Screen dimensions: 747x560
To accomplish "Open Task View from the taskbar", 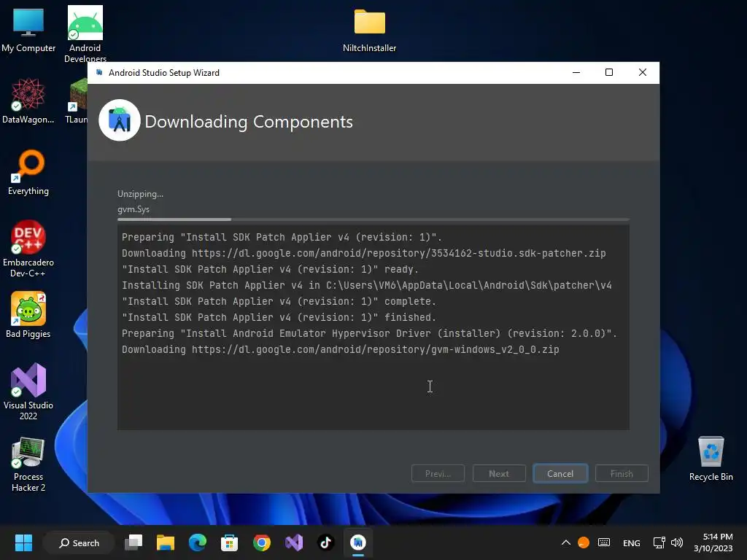I will [133, 542].
